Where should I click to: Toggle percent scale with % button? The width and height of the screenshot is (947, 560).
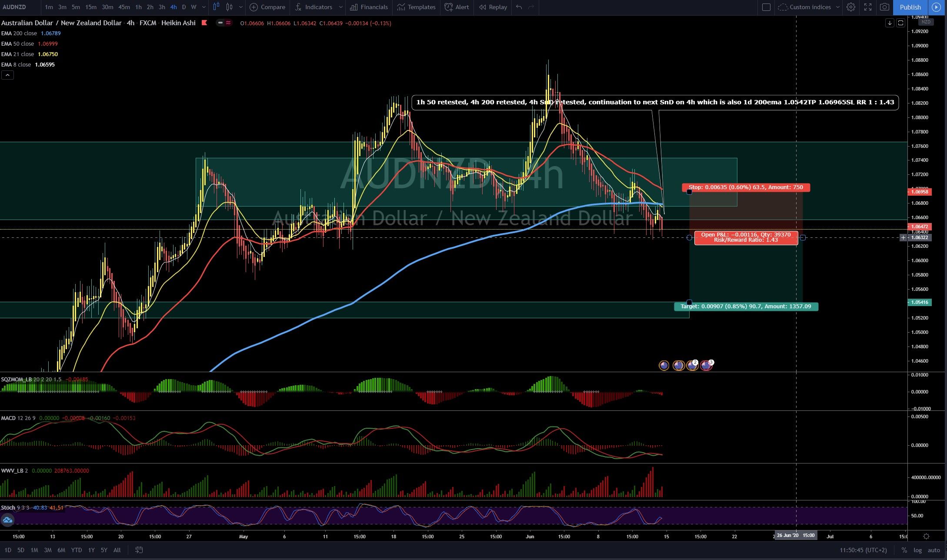click(x=904, y=550)
